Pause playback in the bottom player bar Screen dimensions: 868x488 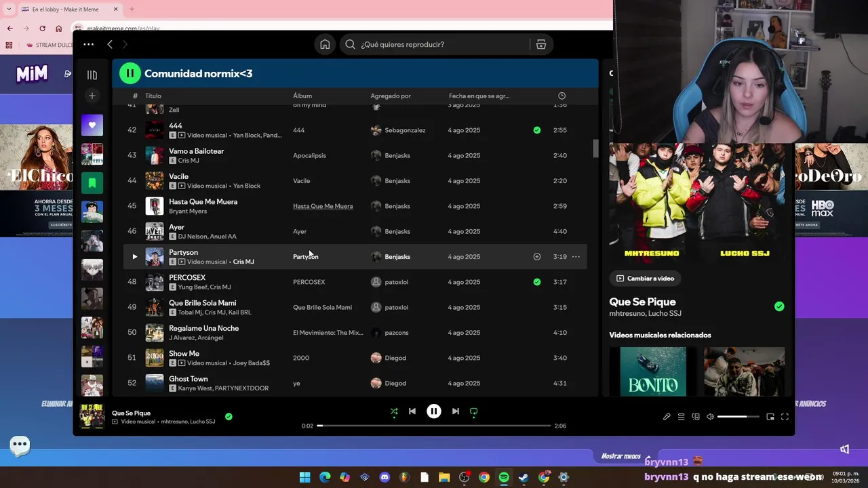point(433,411)
